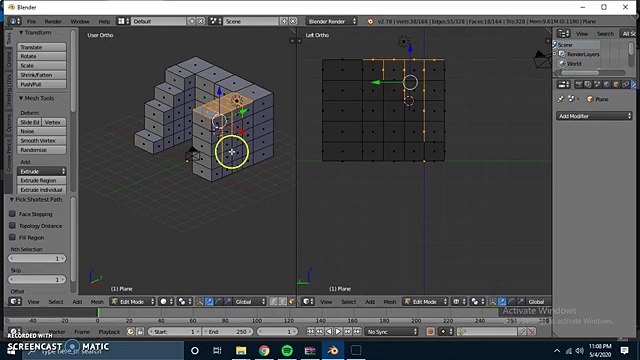This screenshot has width=640, height=360.
Task: Toggle 3D manipulator widget in left viewport
Action: pos(200,302)
